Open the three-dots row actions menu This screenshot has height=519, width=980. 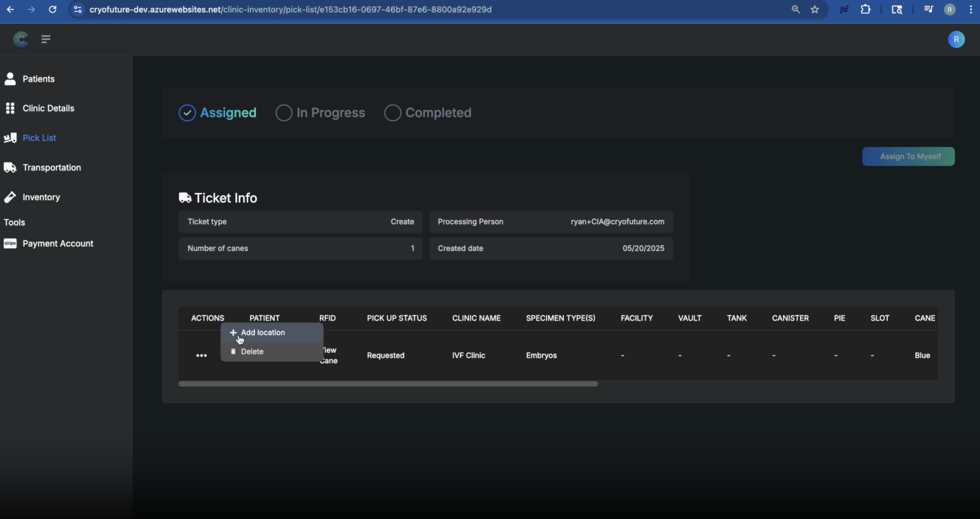tap(201, 355)
